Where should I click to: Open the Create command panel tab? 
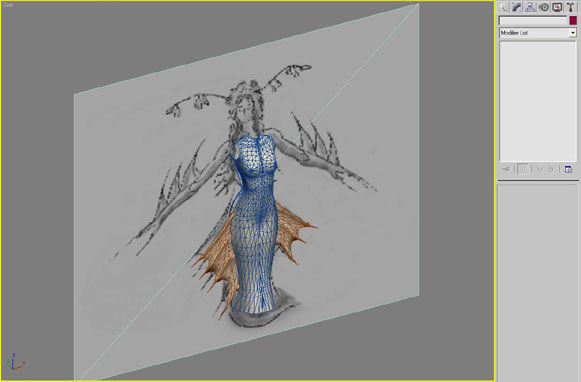[x=504, y=7]
